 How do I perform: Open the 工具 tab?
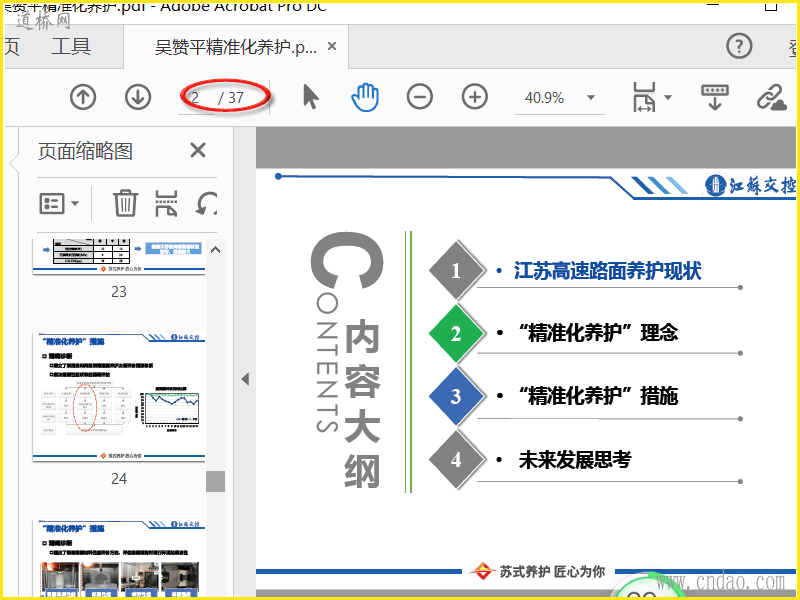(71, 47)
